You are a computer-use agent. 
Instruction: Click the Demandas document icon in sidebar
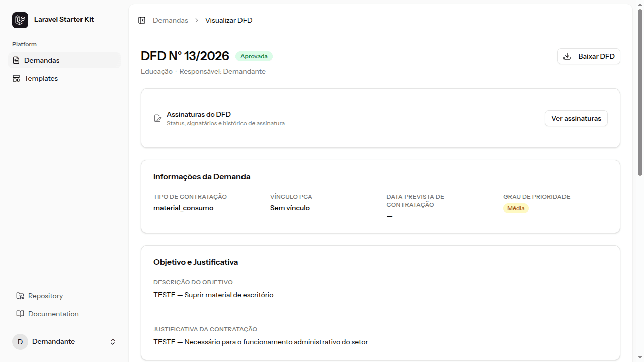click(x=16, y=60)
